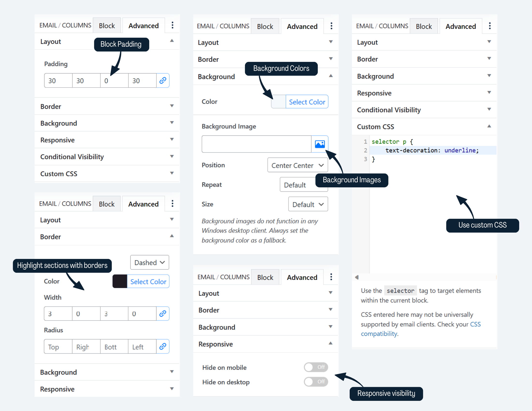Switch to the Block tab above Block Padding
532x411 pixels.
(107, 25)
